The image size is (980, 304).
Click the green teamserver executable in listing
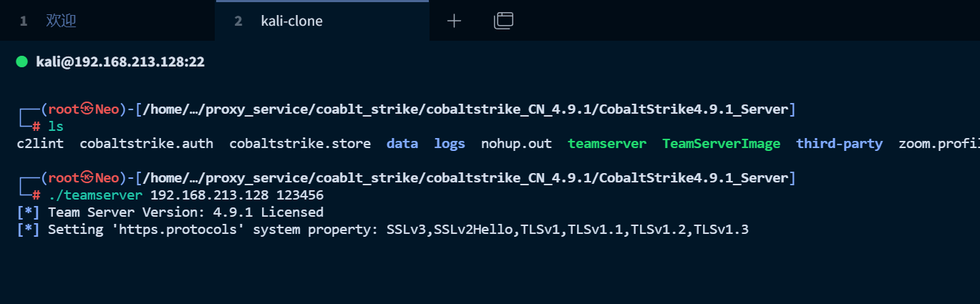(607, 144)
